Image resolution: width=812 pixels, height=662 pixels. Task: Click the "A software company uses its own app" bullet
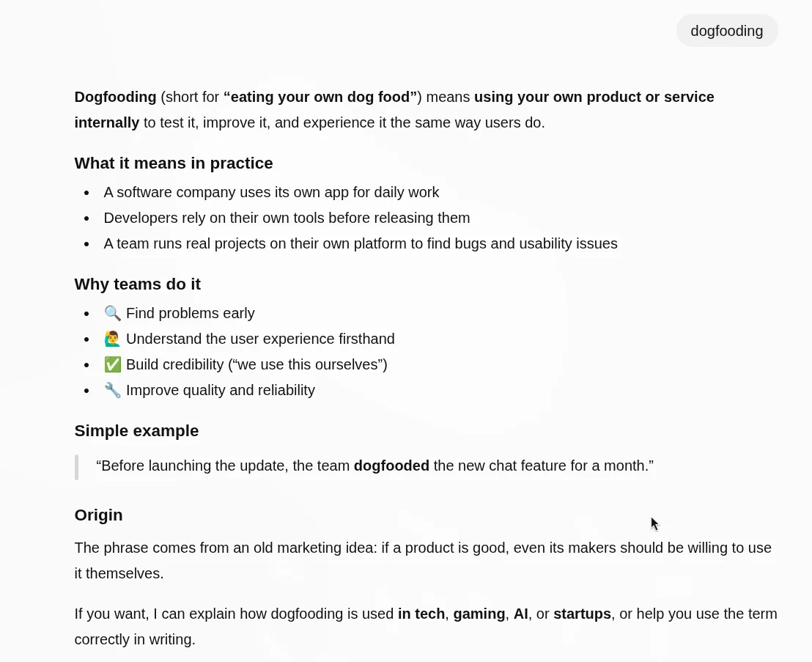(x=271, y=192)
